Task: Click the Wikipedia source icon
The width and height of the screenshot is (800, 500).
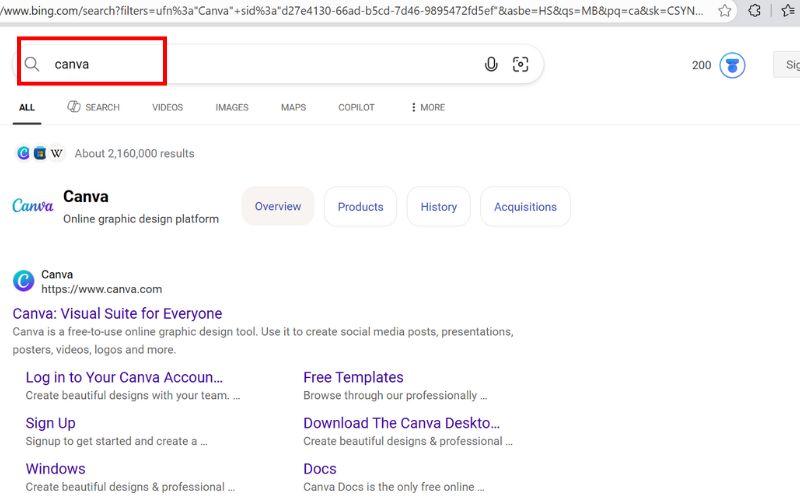Action: 57,153
